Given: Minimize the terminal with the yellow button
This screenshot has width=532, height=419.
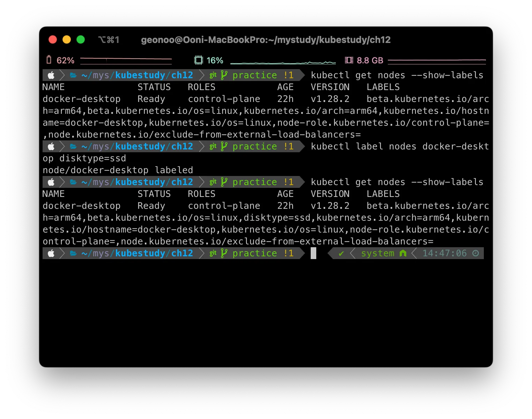Looking at the screenshot, I should coord(67,39).
